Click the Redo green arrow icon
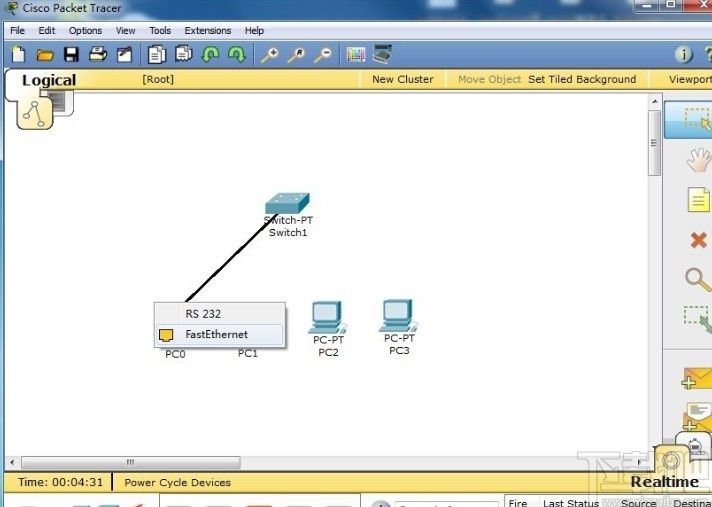712x507 pixels. tap(237, 55)
